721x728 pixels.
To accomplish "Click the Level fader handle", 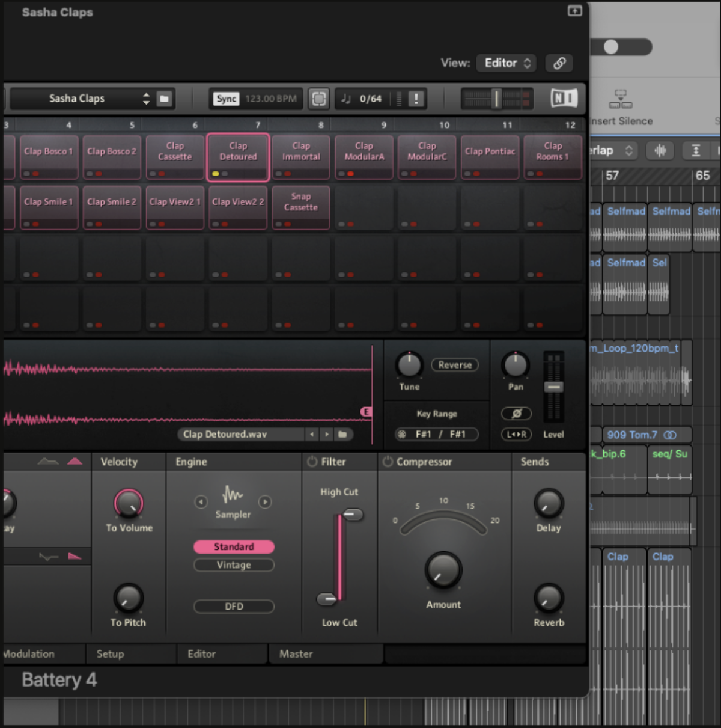I will [554, 387].
